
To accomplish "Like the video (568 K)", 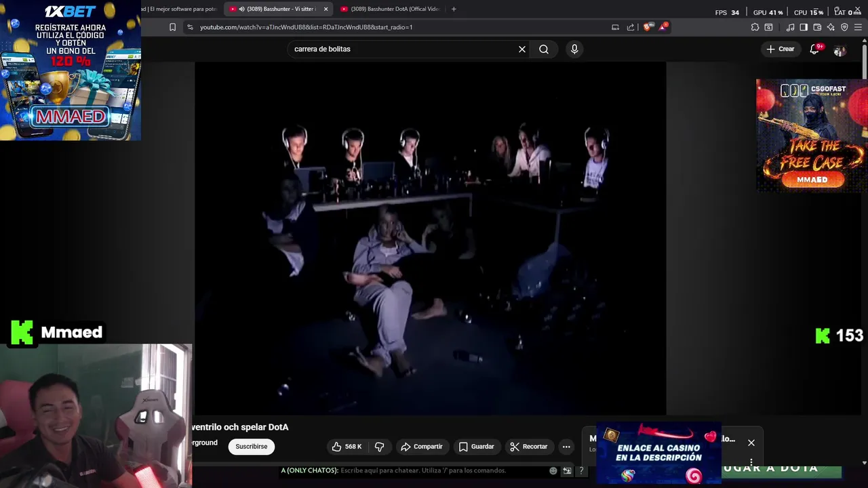I will click(347, 447).
